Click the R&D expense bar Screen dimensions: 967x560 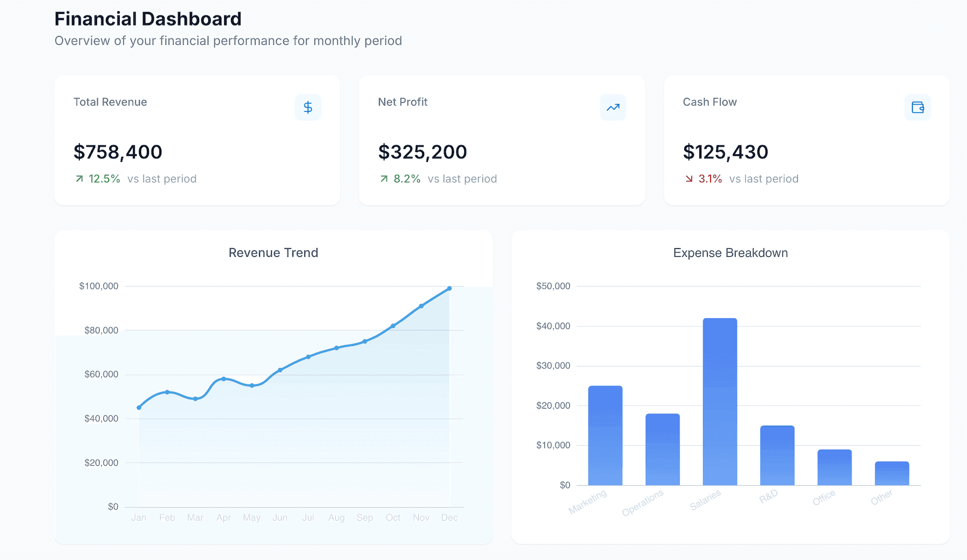click(x=777, y=455)
